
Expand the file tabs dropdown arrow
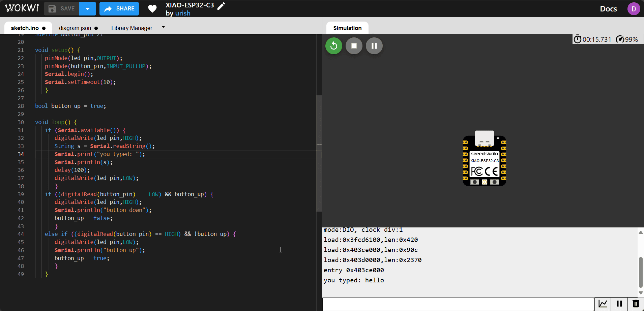(x=164, y=27)
